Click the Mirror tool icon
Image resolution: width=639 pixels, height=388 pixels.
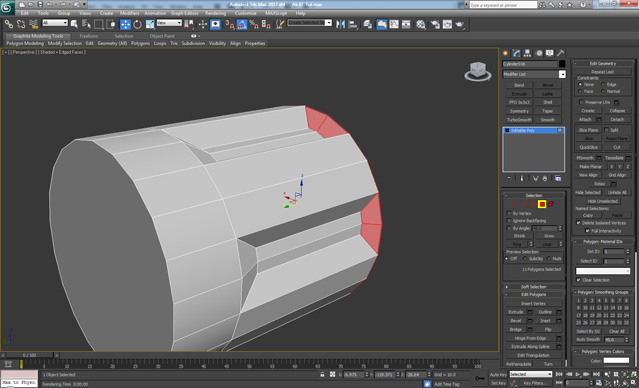point(340,24)
